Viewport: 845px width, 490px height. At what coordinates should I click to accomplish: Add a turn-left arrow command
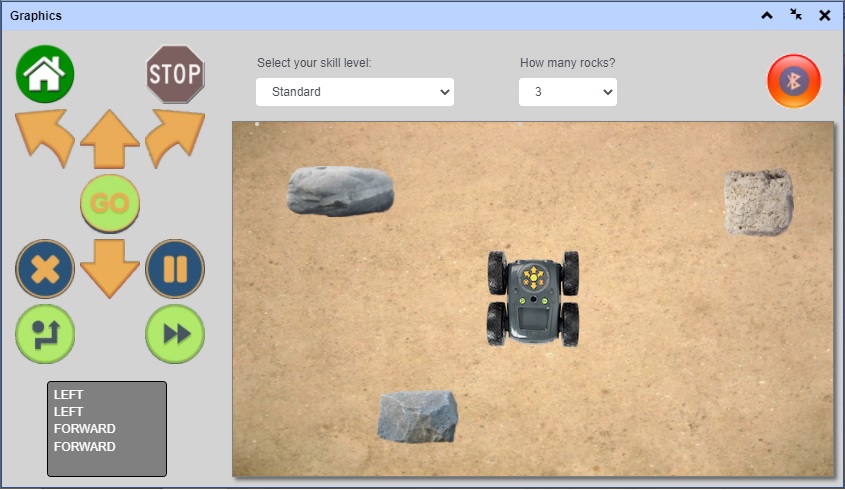point(45,139)
